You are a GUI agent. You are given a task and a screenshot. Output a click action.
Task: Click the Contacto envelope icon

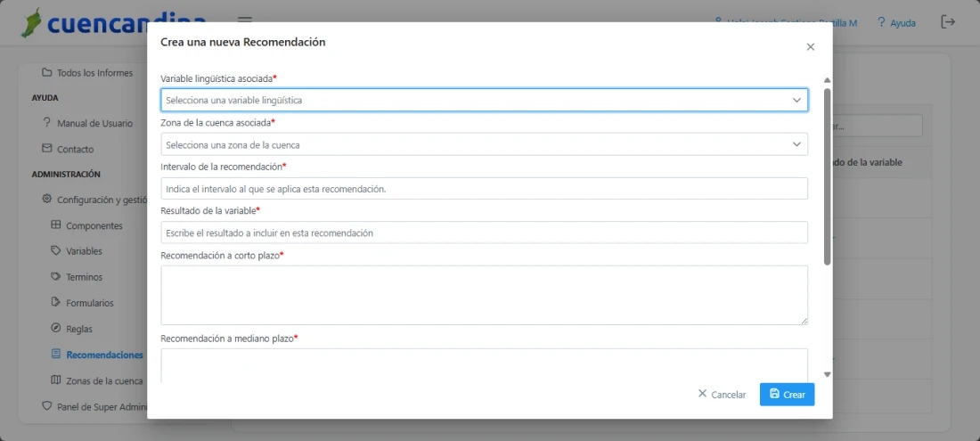tap(47, 149)
